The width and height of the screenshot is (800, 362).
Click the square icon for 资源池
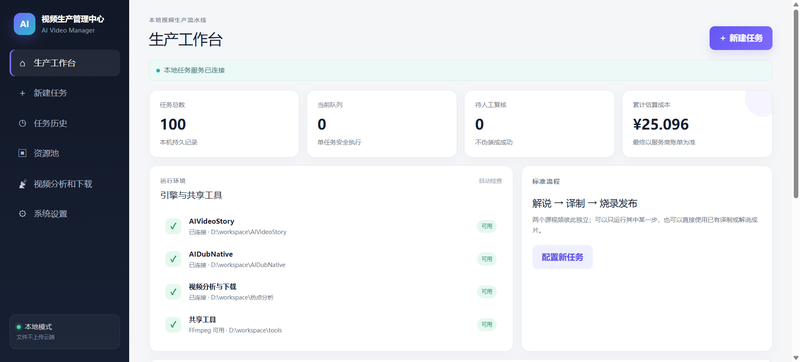22,153
